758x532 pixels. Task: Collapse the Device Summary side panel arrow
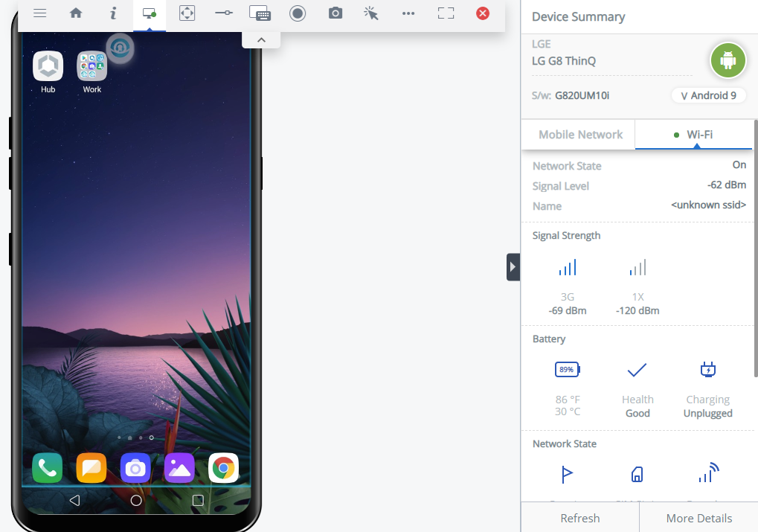click(x=513, y=266)
